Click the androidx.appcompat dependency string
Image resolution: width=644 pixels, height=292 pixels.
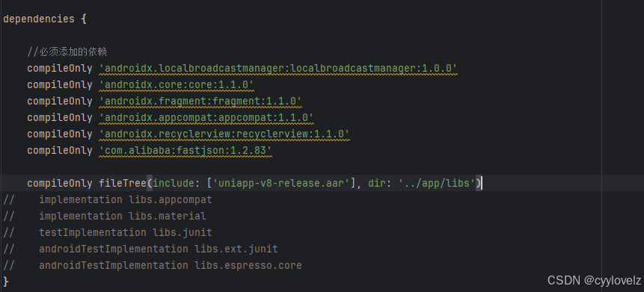206,118
